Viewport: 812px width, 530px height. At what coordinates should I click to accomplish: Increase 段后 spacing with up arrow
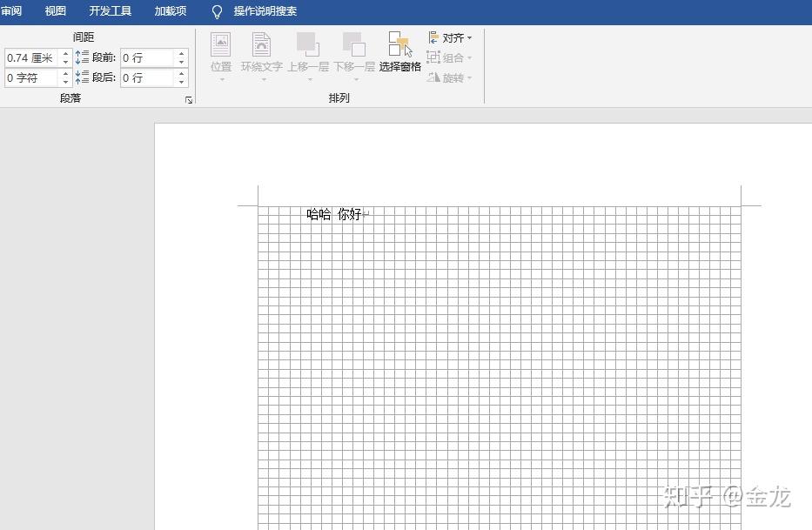click(x=181, y=74)
